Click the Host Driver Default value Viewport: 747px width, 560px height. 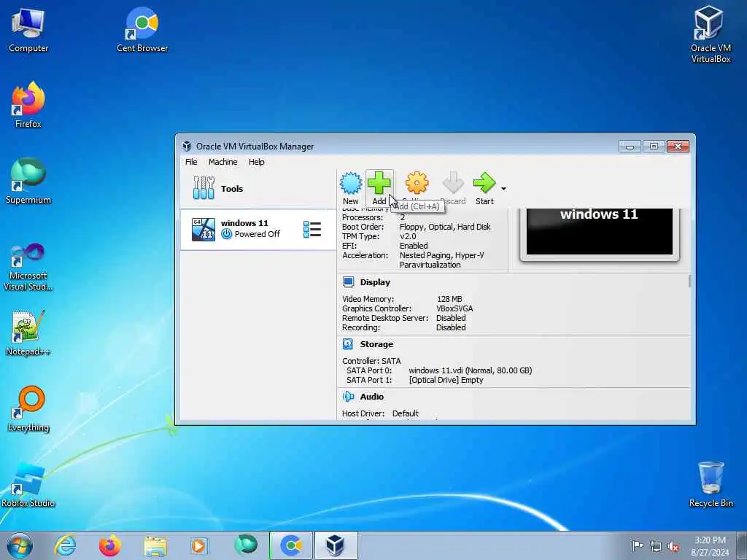click(x=406, y=413)
